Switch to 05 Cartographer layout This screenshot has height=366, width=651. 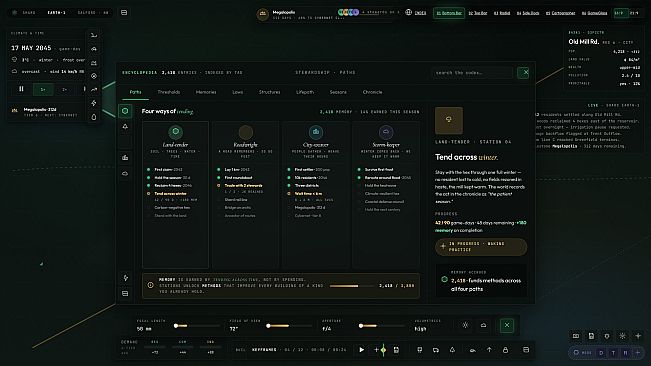(560, 13)
